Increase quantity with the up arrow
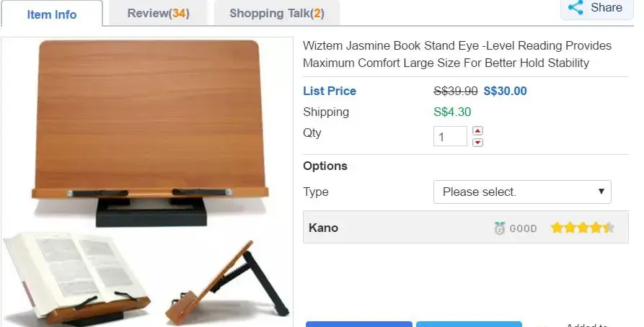Viewport: 644px width, 327px height. pyautogui.click(x=477, y=131)
